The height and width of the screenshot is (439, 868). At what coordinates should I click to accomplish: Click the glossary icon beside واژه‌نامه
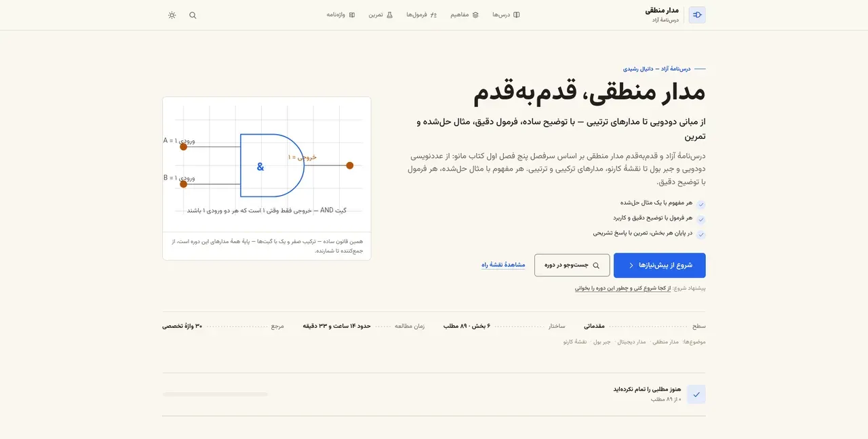352,15
